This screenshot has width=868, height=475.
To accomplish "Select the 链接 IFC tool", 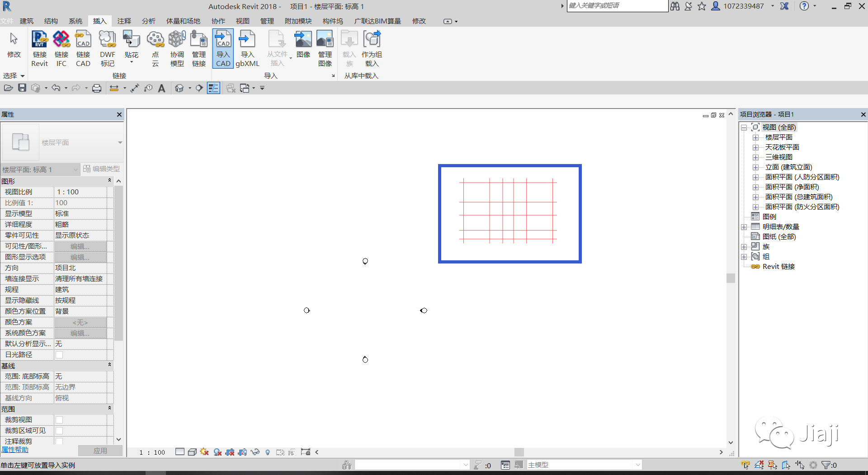I will click(x=61, y=49).
